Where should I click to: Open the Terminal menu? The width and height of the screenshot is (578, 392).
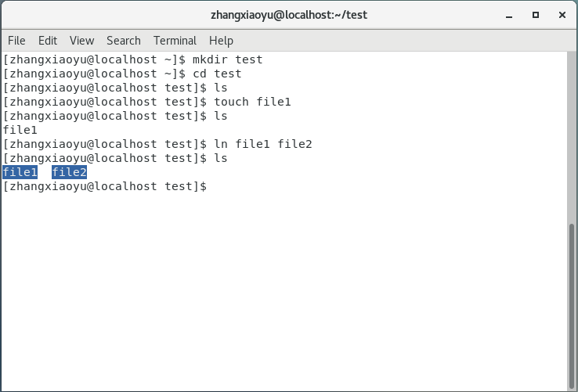(x=175, y=41)
